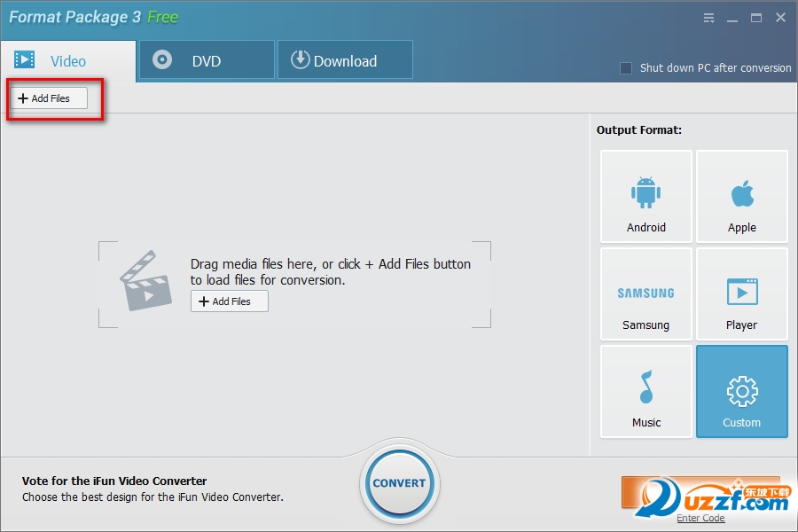Screen dimensions: 798x532
Task: Start conversion with the CONVERT button
Action: pos(400,482)
